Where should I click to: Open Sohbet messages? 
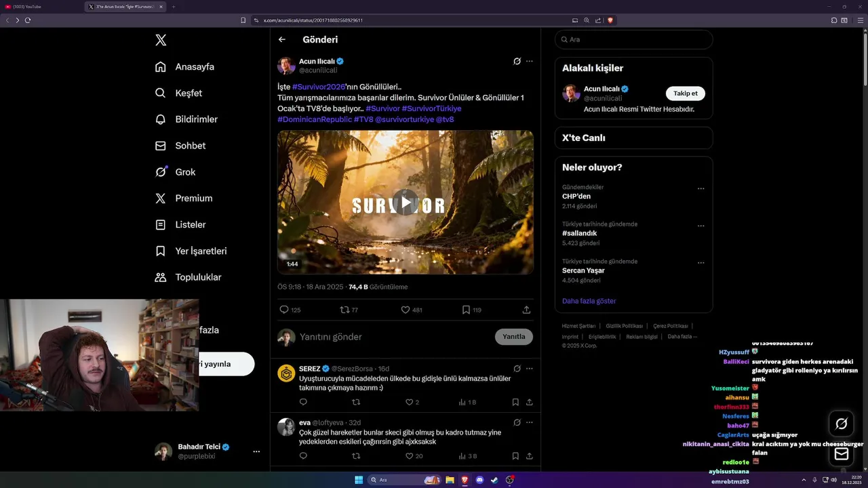(x=180, y=146)
